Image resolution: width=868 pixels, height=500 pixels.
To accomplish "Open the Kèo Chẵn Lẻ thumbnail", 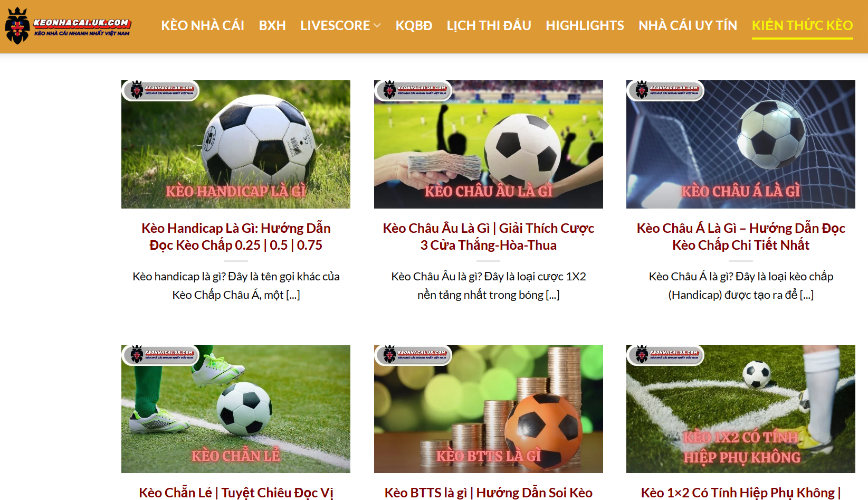I will click(236, 409).
